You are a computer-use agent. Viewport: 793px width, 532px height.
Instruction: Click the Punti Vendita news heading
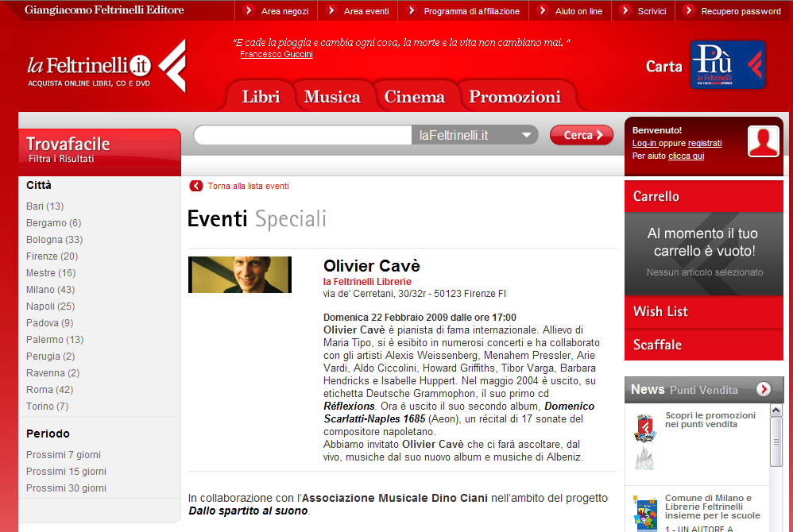[x=703, y=390]
